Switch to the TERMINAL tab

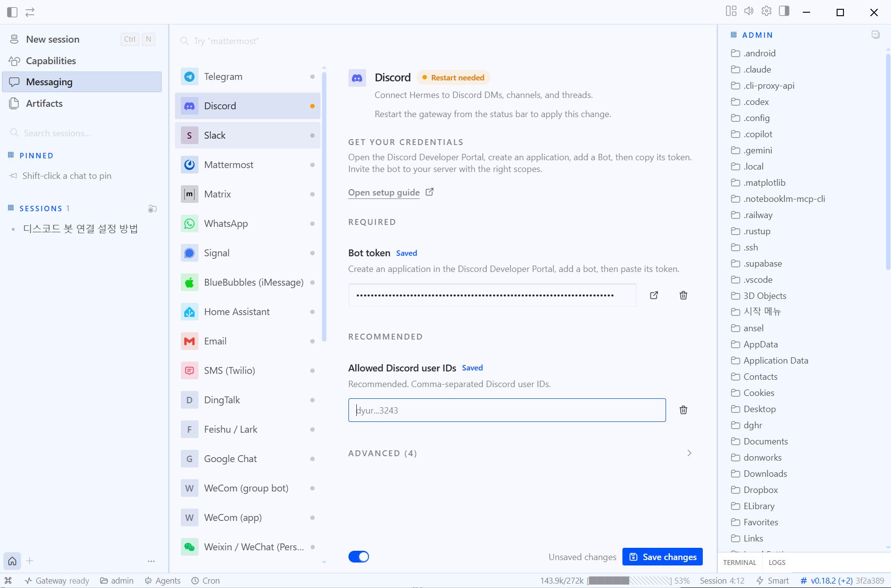click(x=740, y=563)
